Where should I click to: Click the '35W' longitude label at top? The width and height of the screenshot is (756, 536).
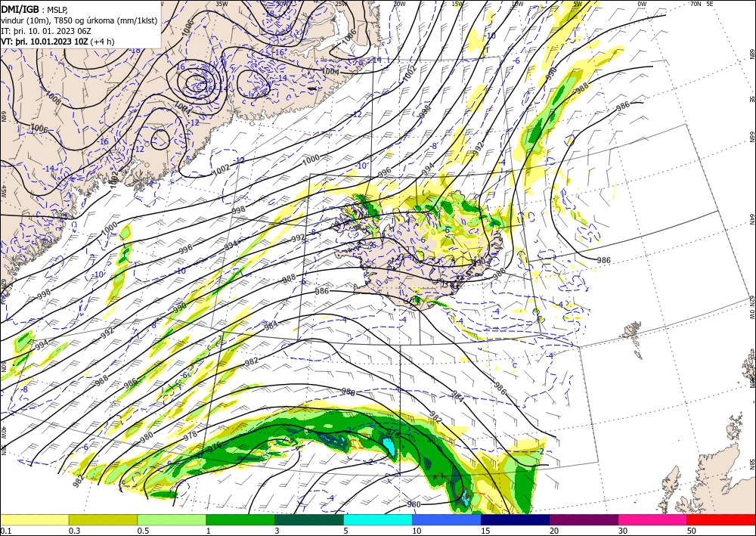pos(222,4)
